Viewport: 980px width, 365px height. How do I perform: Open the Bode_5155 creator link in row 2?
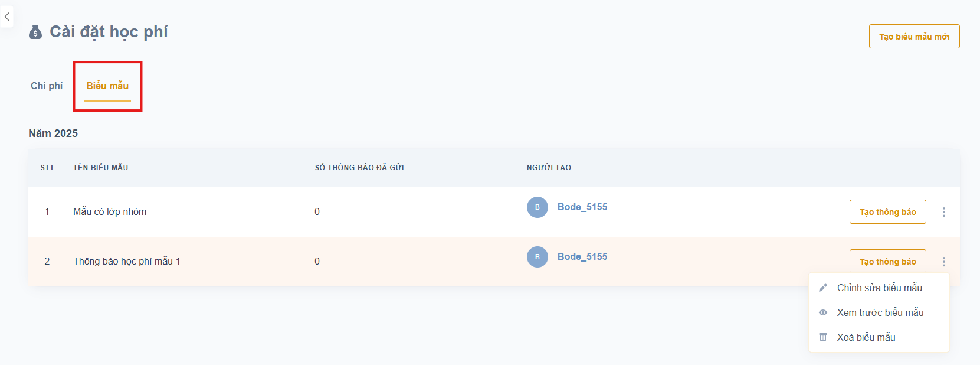click(582, 257)
